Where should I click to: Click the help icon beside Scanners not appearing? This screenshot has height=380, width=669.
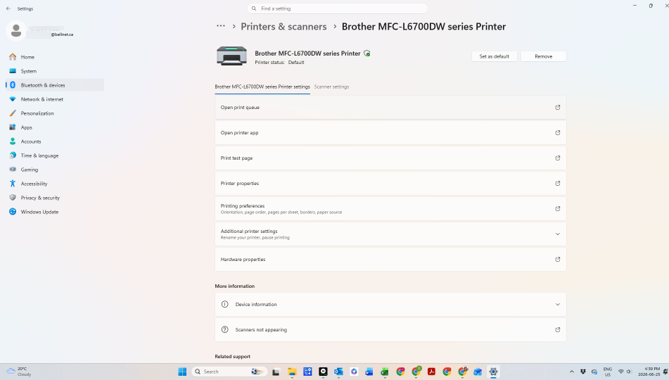click(225, 330)
